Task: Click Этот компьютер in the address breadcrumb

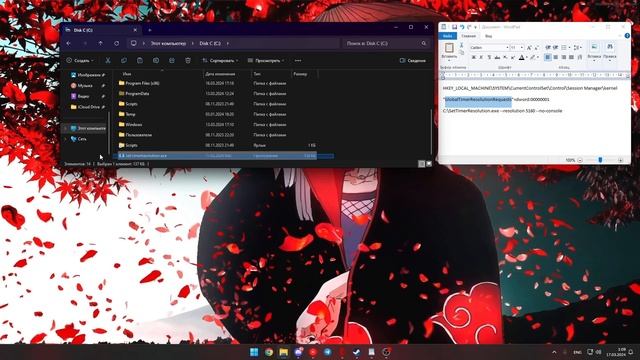Action: point(168,43)
